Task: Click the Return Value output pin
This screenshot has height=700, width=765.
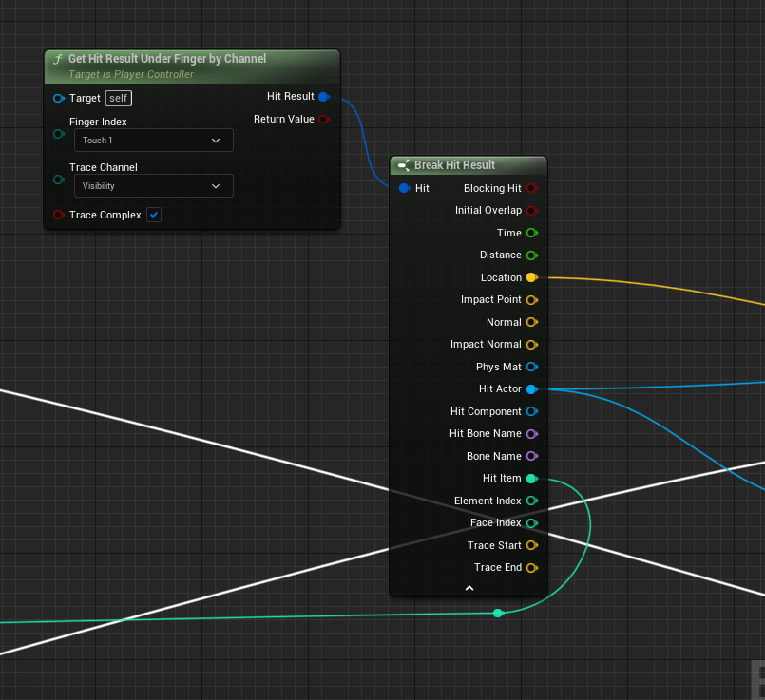Action: (323, 120)
